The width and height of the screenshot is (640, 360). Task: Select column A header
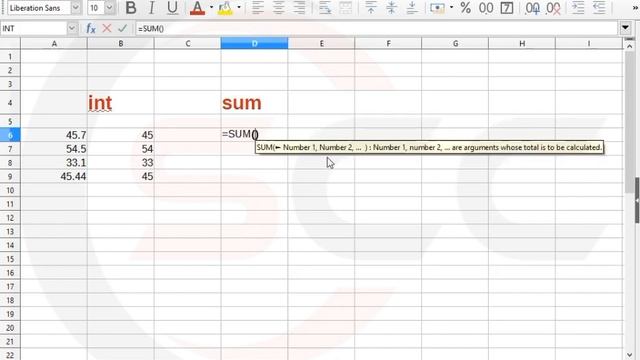[x=54, y=43]
